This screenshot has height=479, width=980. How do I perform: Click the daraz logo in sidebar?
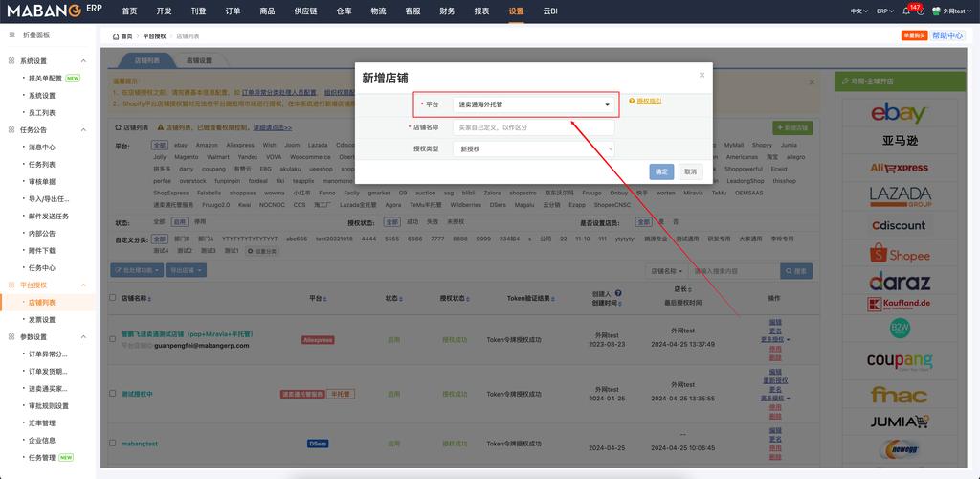pyautogui.click(x=900, y=282)
